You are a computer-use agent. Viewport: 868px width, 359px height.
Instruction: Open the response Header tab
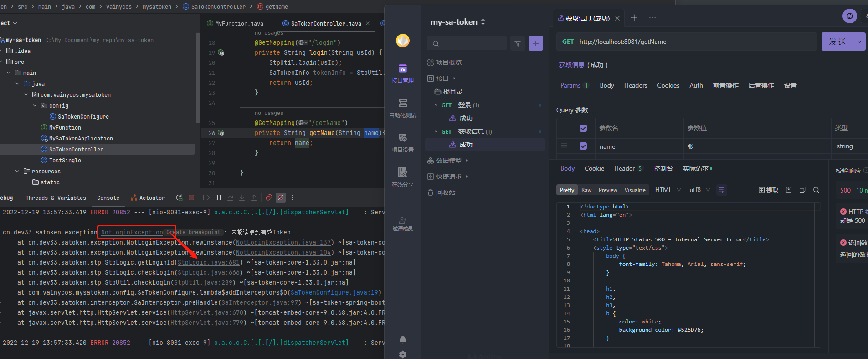coord(628,169)
